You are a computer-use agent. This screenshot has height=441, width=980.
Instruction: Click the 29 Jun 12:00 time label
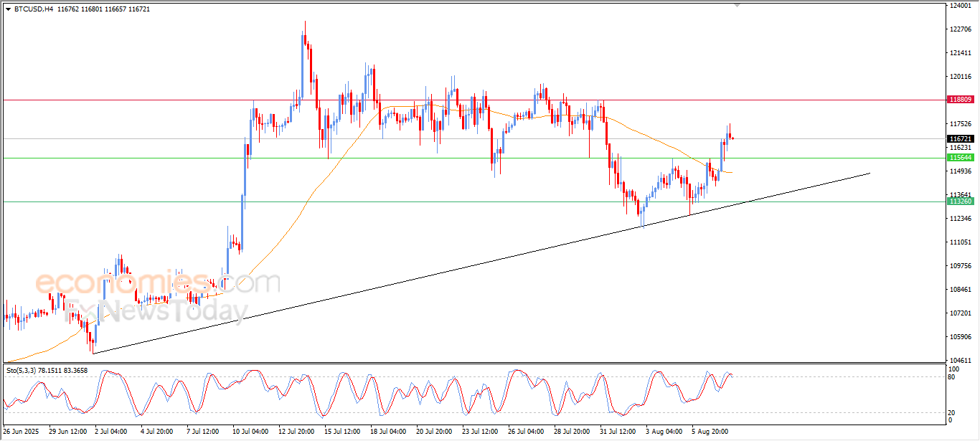tap(67, 432)
